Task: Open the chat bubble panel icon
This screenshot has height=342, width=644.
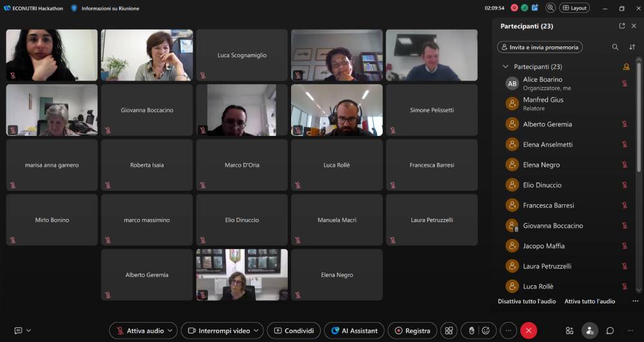Action: [x=609, y=330]
